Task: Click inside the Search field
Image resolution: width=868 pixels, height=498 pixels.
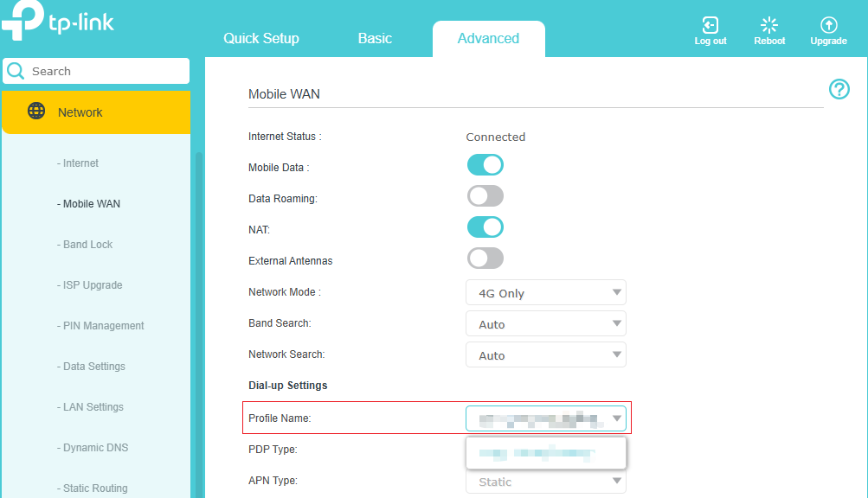Action: [104, 70]
